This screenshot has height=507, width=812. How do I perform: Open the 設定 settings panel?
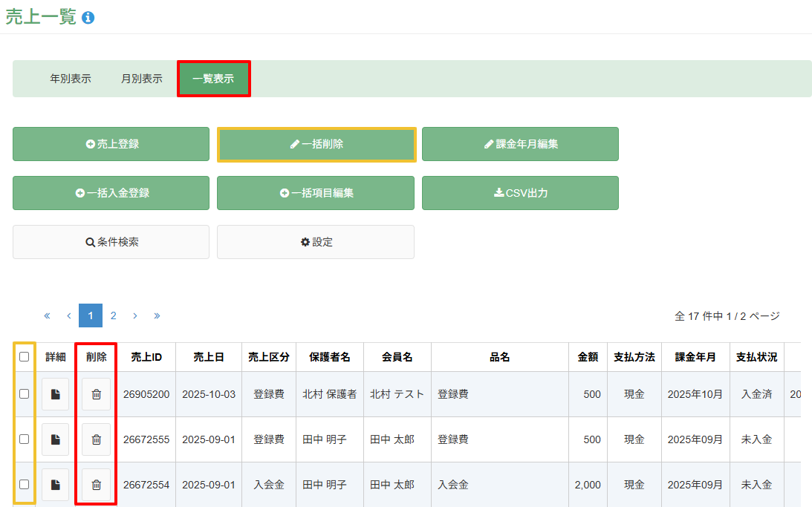(316, 242)
